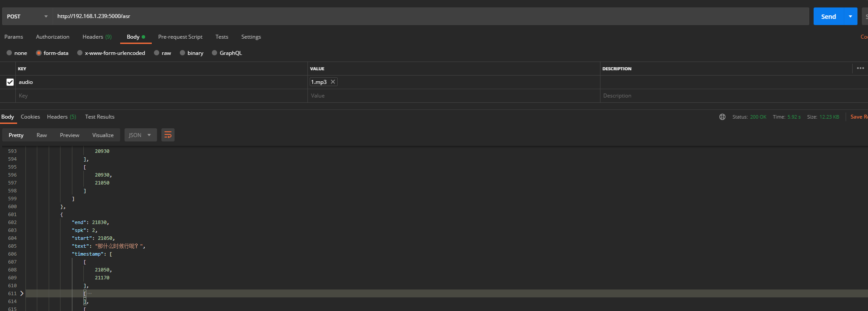The height and width of the screenshot is (311, 868).
Task: Open the three-dots column options menu
Action: [860, 68]
